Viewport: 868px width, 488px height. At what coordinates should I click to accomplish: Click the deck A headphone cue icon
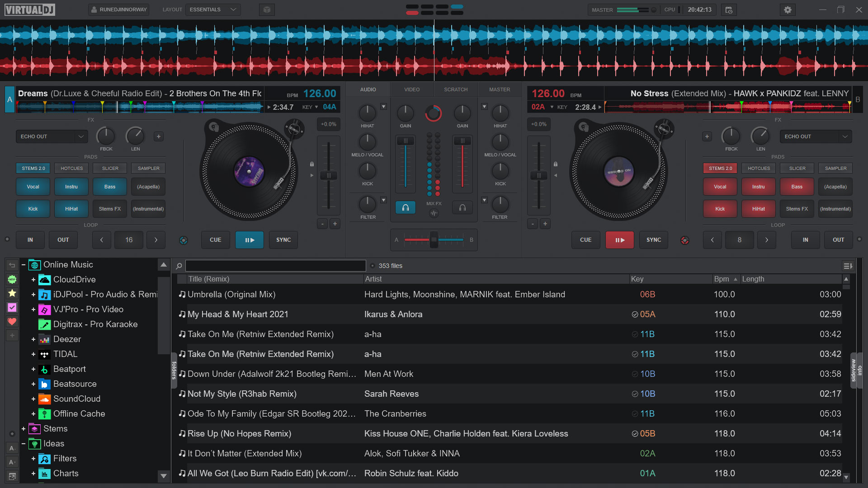(406, 207)
